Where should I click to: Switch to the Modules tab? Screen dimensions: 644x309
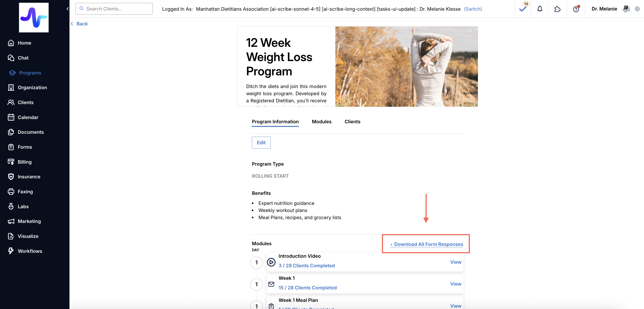[x=322, y=122]
